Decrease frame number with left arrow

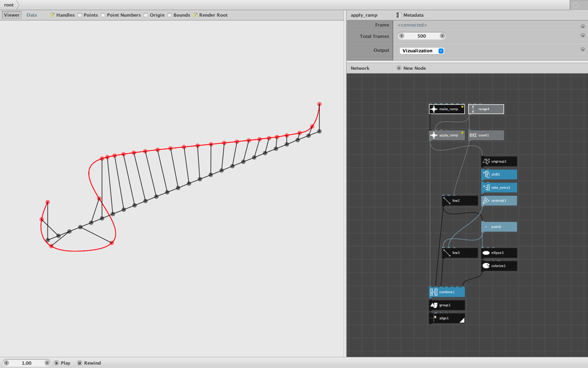(6, 363)
